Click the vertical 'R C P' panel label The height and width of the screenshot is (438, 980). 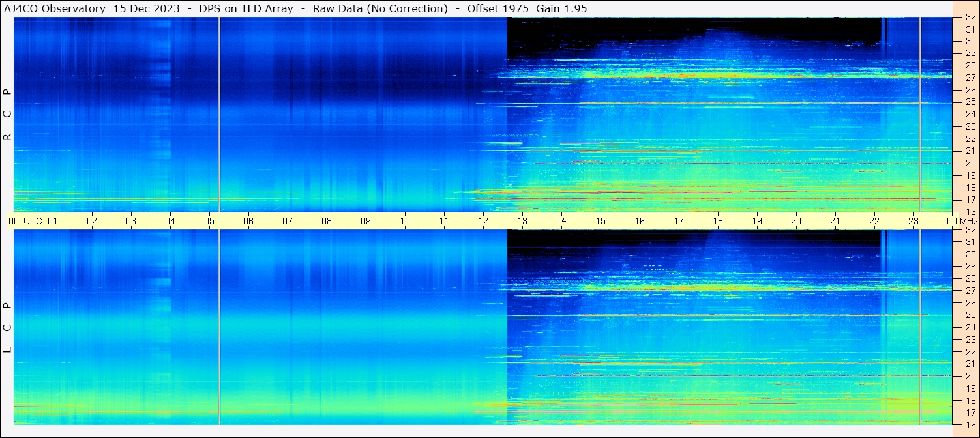coord(7,115)
